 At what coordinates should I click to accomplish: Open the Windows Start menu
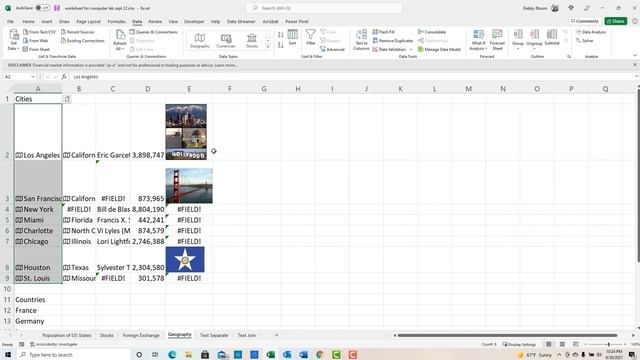tap(8, 354)
